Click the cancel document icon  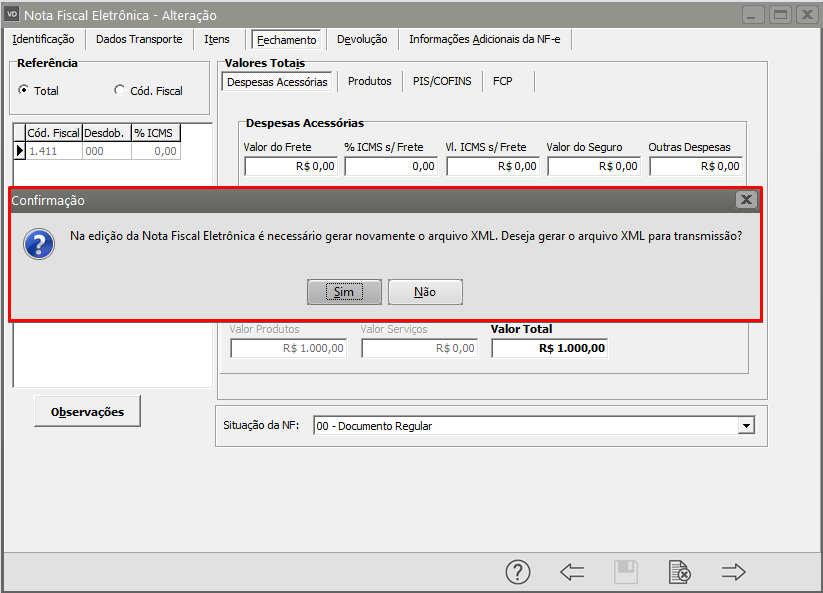tap(680, 572)
